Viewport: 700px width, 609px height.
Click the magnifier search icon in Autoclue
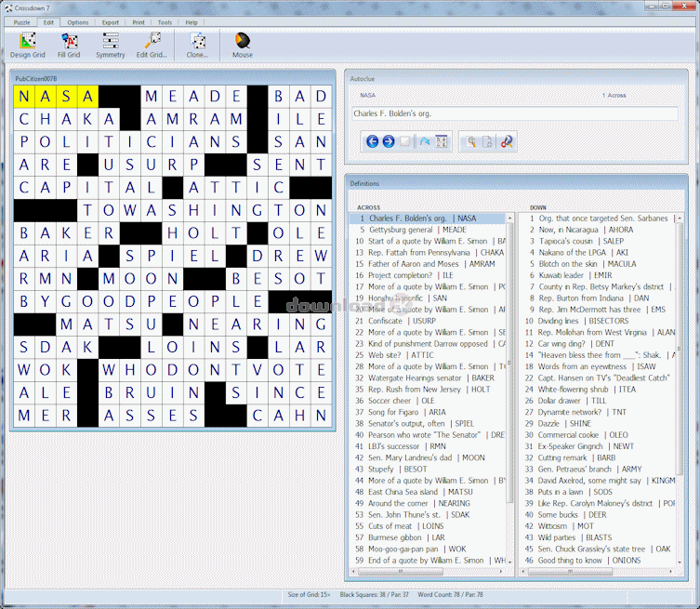[471, 142]
